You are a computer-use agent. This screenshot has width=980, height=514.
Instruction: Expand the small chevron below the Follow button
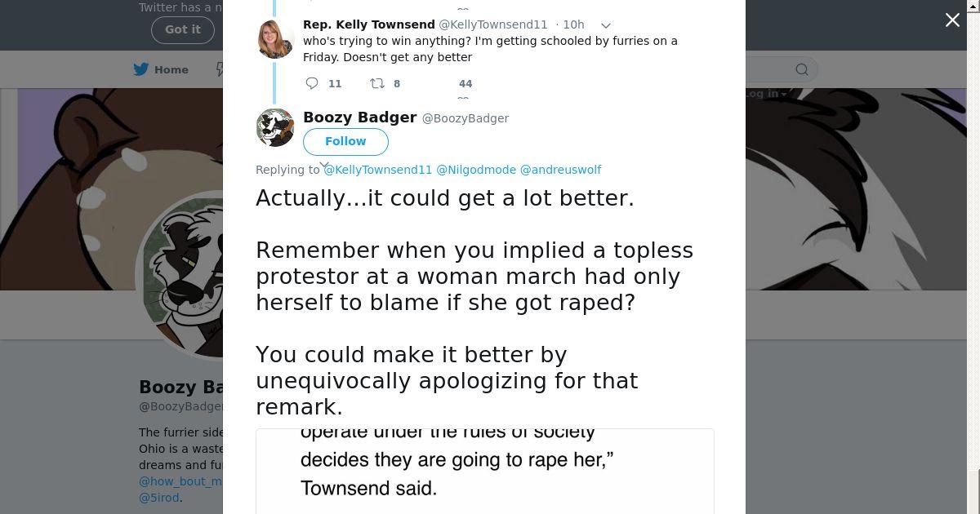pyautogui.click(x=324, y=165)
